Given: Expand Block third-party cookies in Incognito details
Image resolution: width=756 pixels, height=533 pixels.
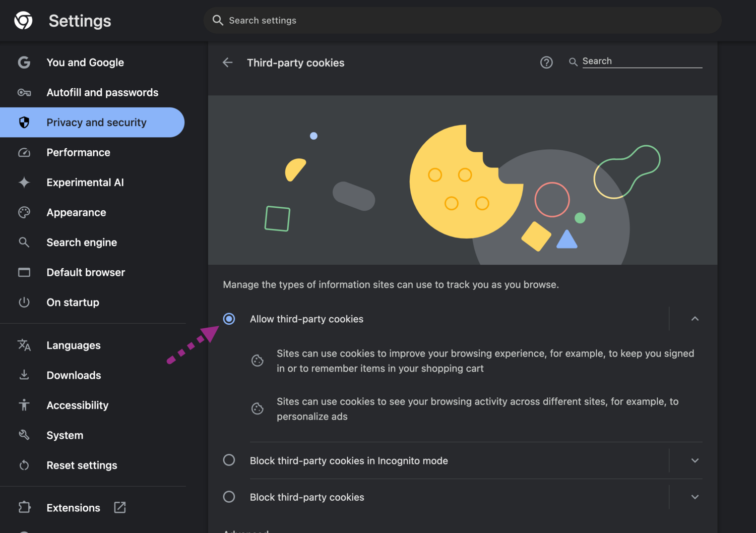Looking at the screenshot, I should [x=695, y=460].
